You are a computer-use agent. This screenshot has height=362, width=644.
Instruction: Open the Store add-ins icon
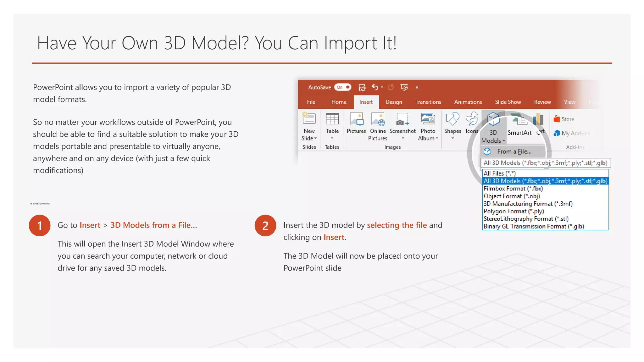click(557, 119)
